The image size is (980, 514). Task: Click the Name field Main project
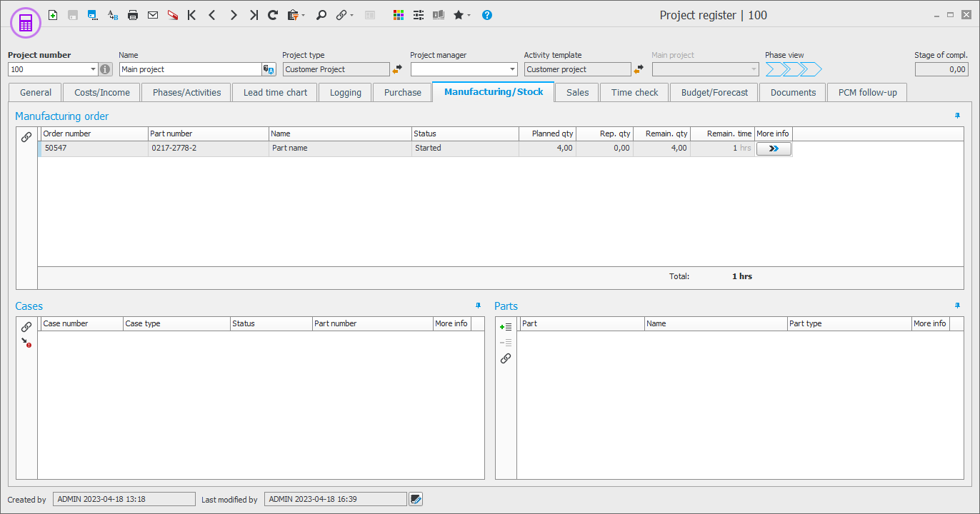190,69
